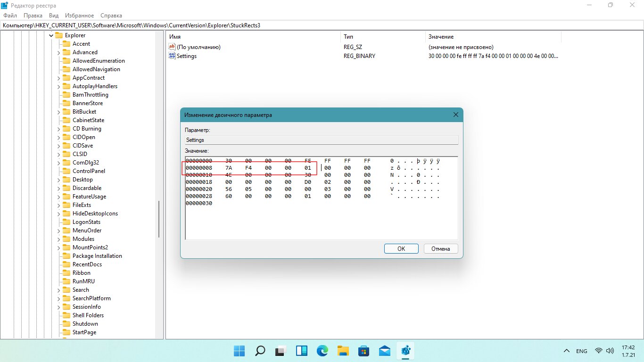Click the StartPage folder icon
Screen dimensions: 644x362
[66, 332]
